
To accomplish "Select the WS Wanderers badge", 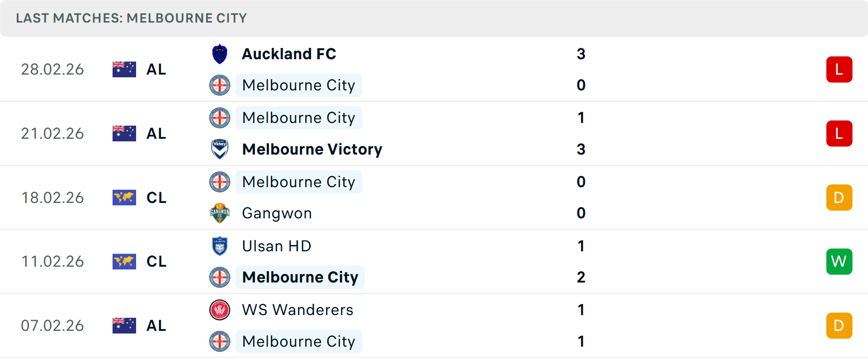I will [220, 310].
